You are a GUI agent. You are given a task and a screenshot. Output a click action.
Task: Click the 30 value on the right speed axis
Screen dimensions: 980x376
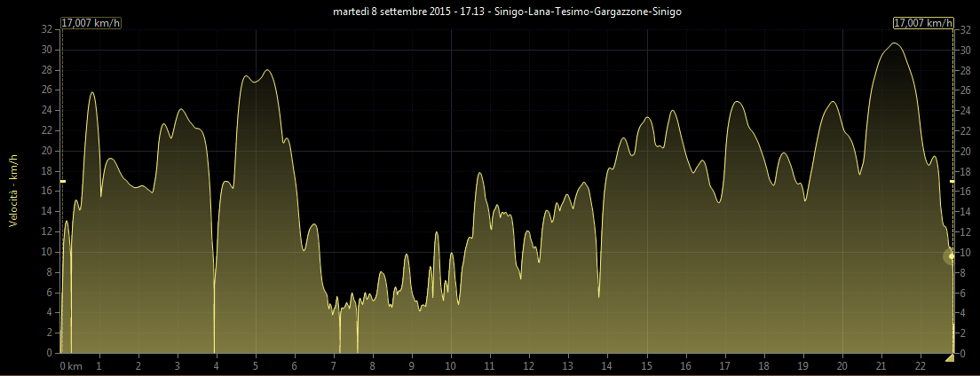[x=963, y=50]
